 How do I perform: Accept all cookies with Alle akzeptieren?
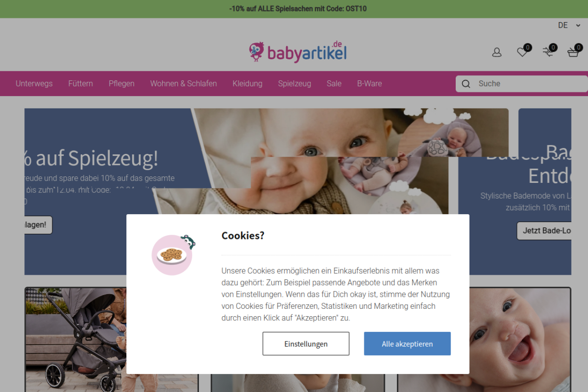click(407, 344)
